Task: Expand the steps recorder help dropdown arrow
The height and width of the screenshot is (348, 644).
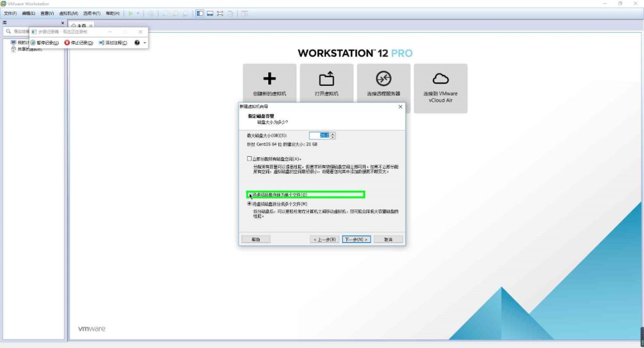Action: tap(144, 43)
